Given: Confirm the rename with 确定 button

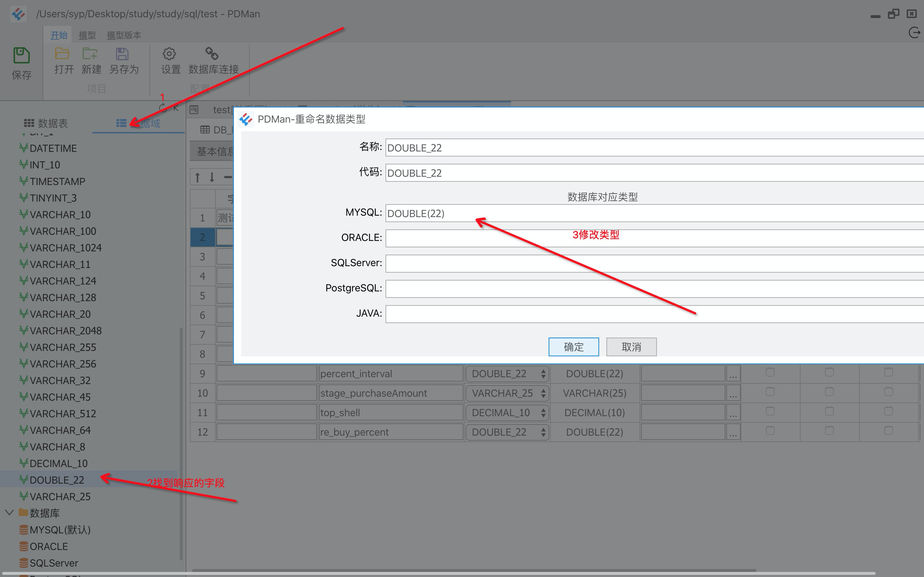Looking at the screenshot, I should 574,347.
